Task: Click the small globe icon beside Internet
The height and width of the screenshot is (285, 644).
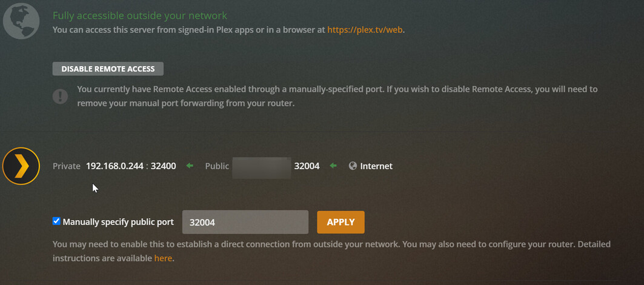Action: pyautogui.click(x=353, y=166)
